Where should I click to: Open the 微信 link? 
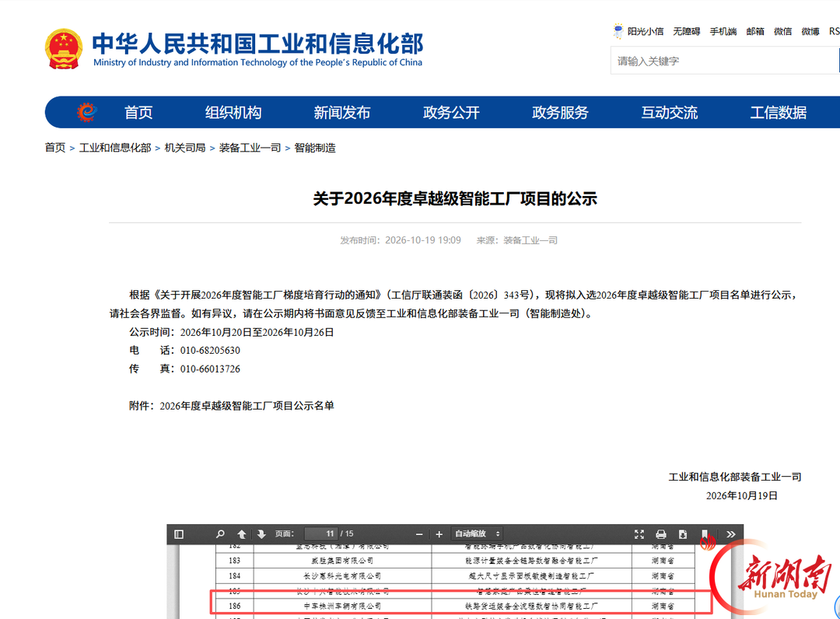(x=782, y=32)
